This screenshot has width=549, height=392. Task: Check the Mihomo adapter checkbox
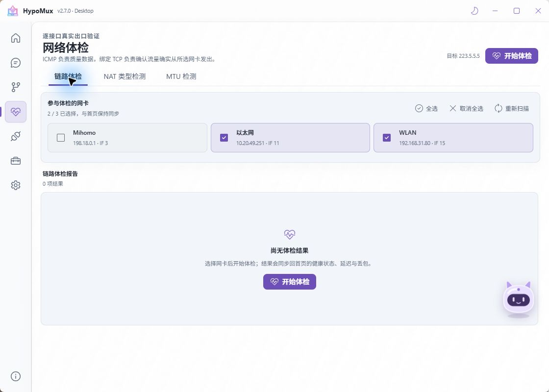pos(61,138)
